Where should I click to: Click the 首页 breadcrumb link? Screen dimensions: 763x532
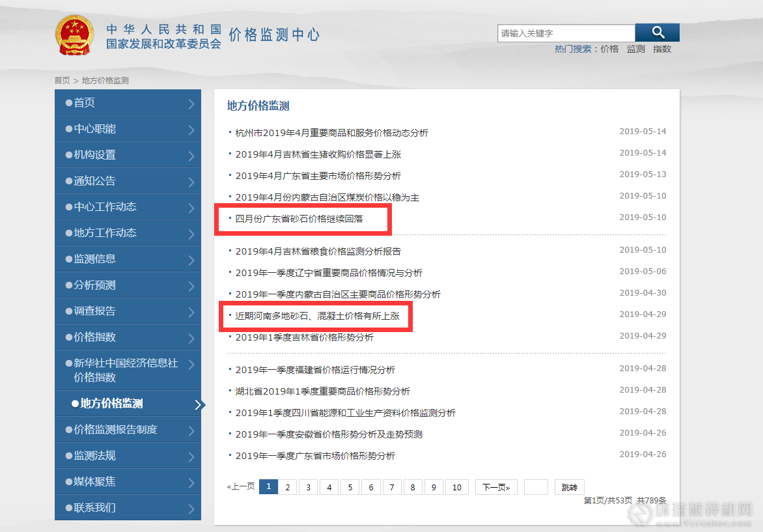click(x=62, y=81)
